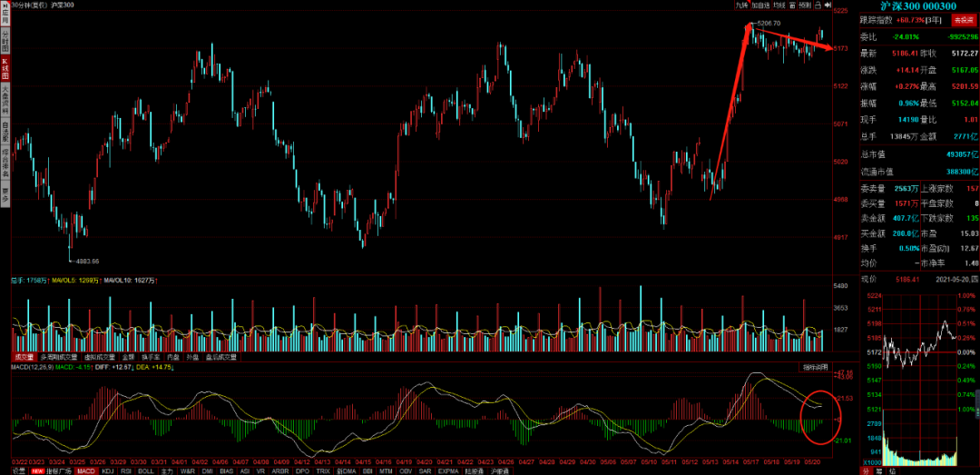Image resolution: width=980 pixels, height=475 pixels.
Task: Select the 外盘 tab
Action: click(x=192, y=357)
